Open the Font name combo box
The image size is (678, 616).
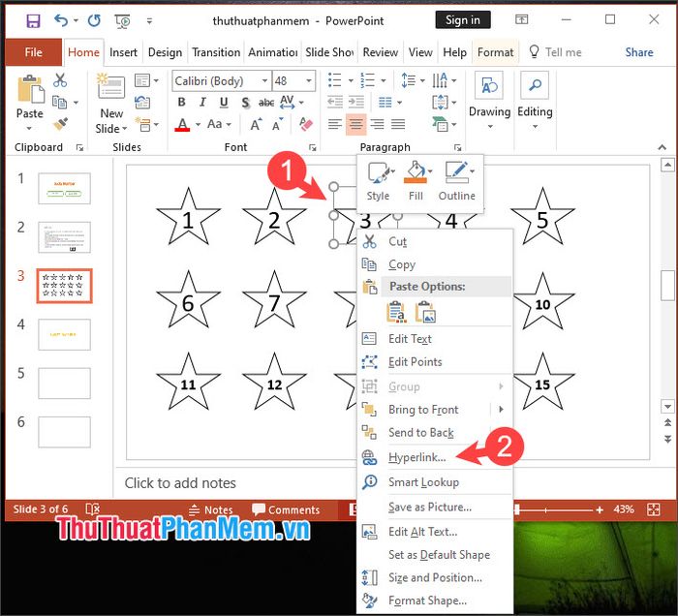[222, 80]
